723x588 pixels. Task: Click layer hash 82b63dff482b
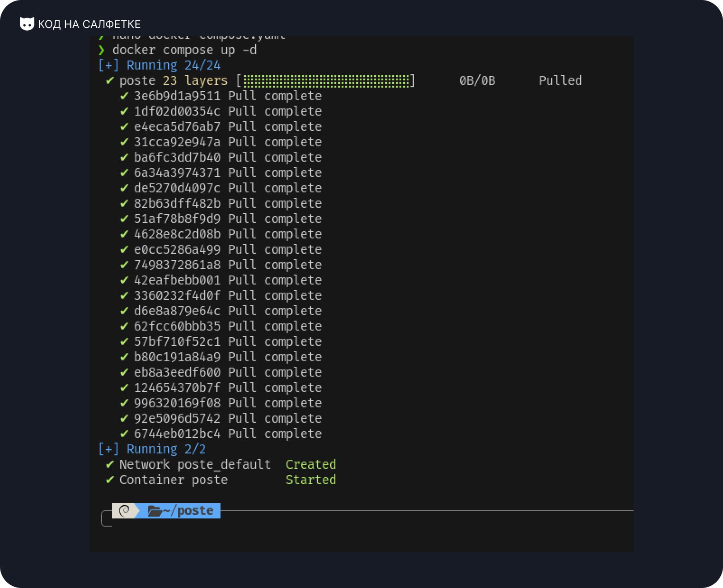click(x=177, y=203)
